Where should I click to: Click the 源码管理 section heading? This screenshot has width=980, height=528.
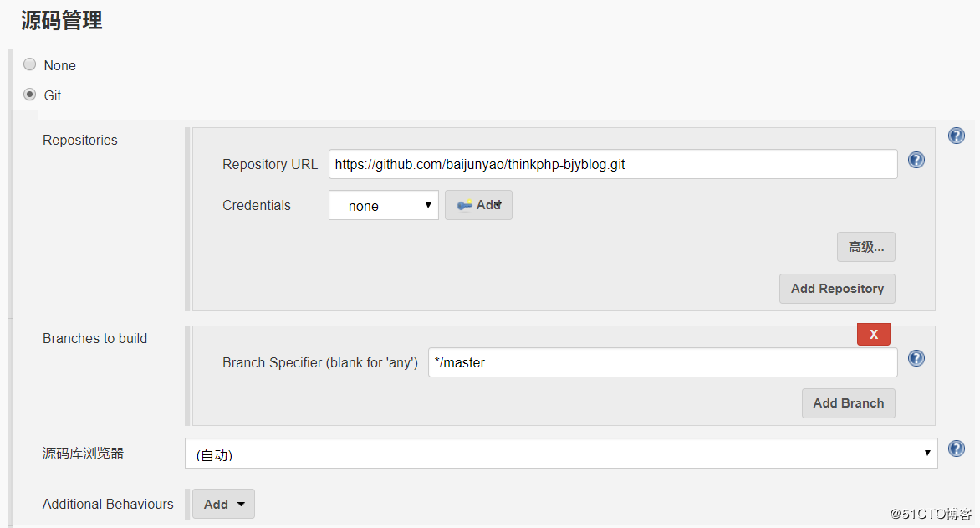(62, 21)
